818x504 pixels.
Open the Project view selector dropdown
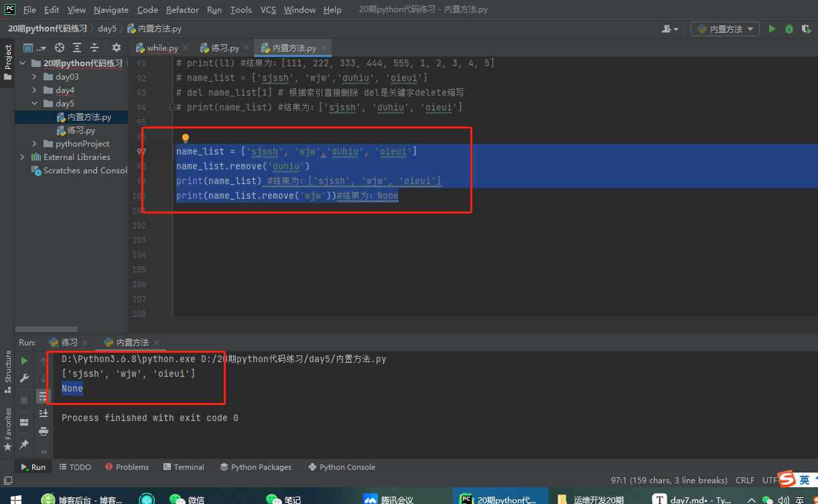pos(35,48)
